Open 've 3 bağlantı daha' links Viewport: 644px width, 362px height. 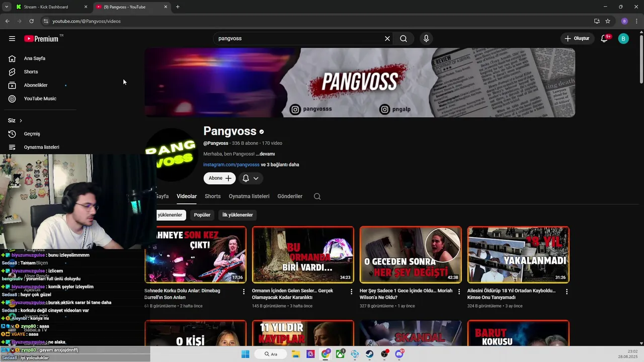[280, 165]
